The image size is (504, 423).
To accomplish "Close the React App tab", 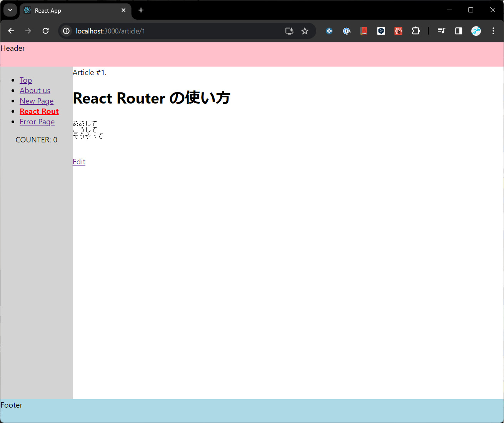I will point(123,10).
